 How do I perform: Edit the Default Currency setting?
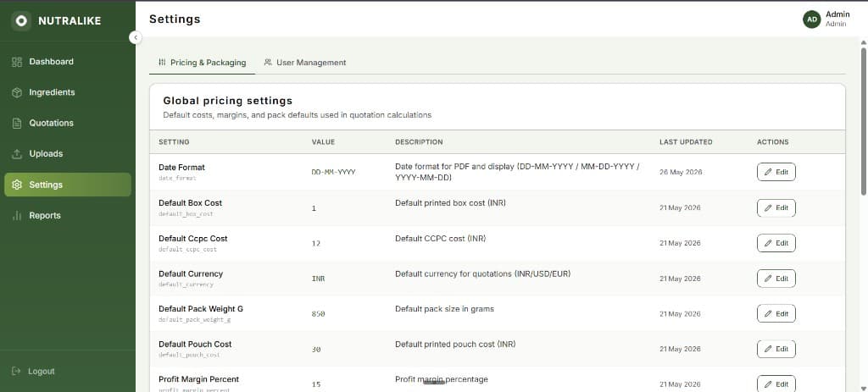pyautogui.click(x=776, y=279)
